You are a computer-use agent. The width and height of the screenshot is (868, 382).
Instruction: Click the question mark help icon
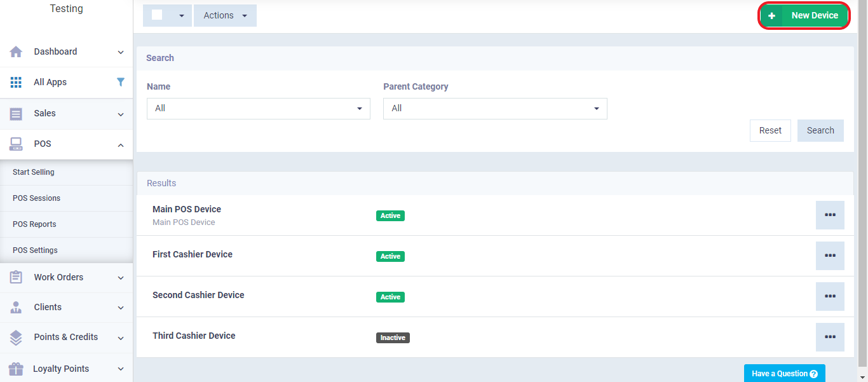[813, 374]
